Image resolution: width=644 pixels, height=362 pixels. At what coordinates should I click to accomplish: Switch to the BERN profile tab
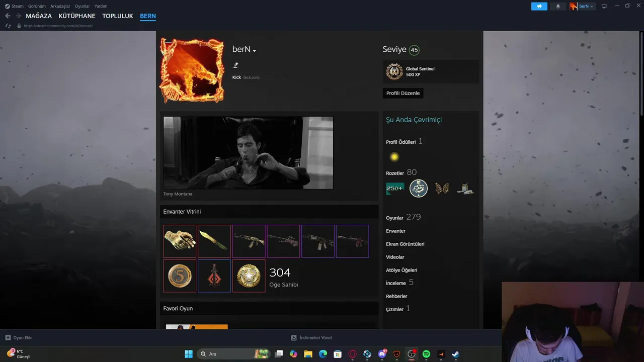148,16
